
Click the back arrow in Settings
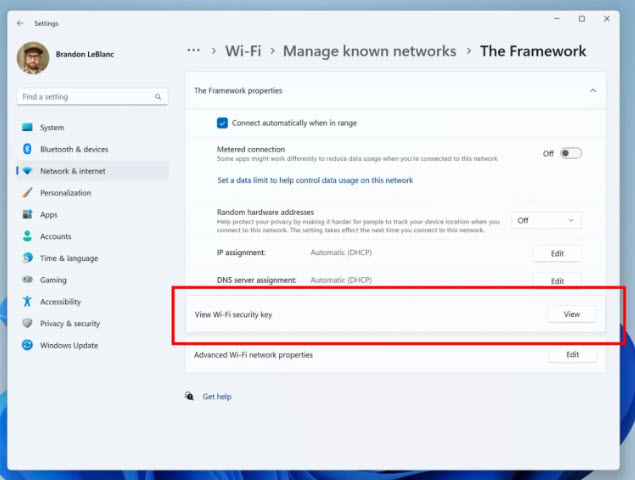click(x=20, y=23)
